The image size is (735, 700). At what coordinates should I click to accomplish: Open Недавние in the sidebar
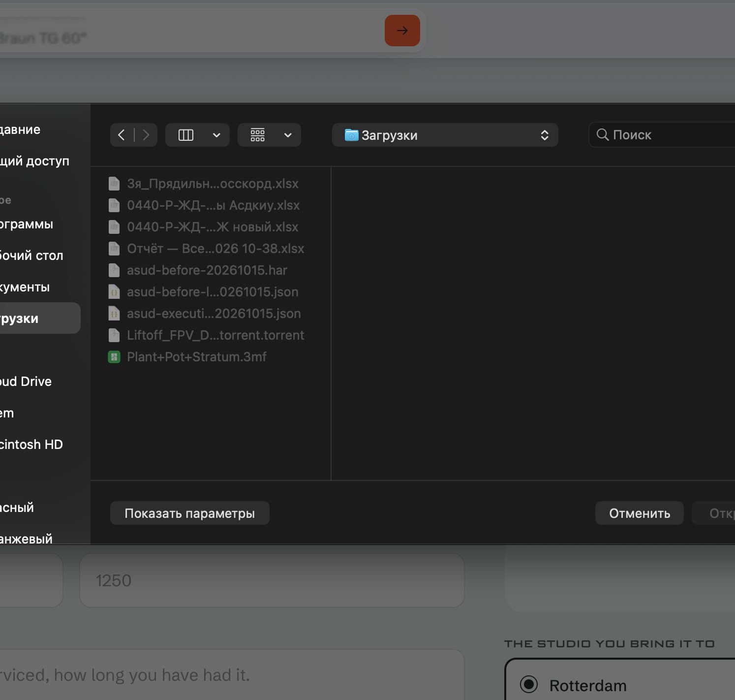pyautogui.click(x=20, y=129)
